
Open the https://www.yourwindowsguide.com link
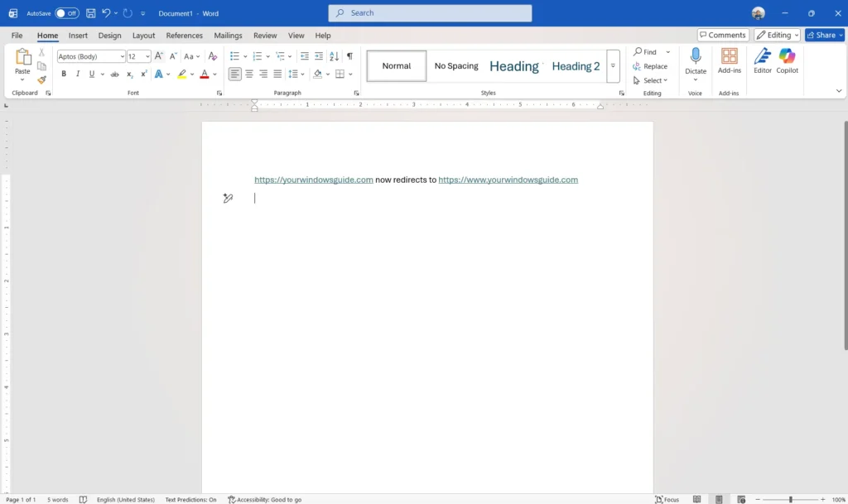pos(508,180)
